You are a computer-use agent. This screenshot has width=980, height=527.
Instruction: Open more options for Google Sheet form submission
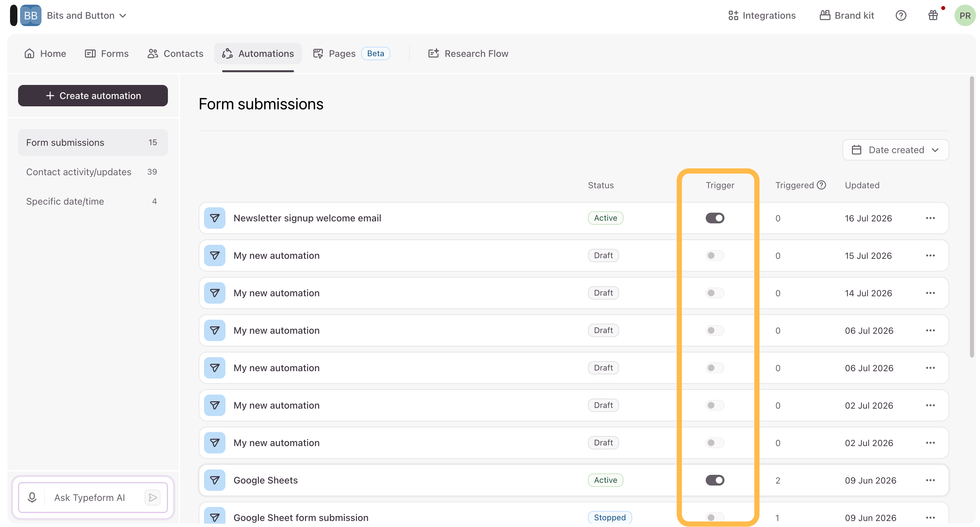pos(930,518)
